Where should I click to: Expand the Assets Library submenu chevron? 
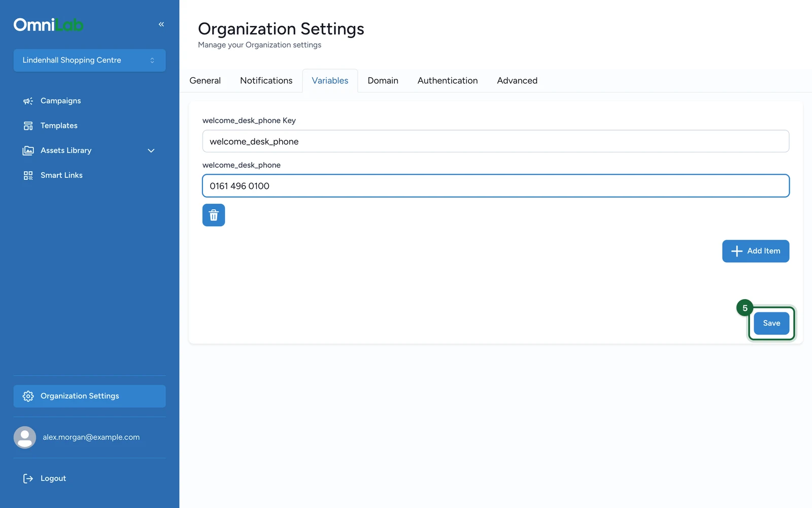coord(151,151)
